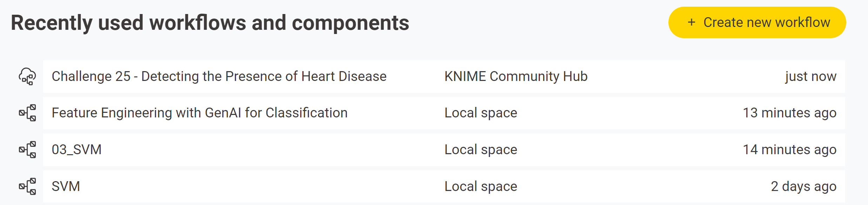Click the '14 minutes ago' timestamp
The image size is (868, 205).
coord(790,150)
